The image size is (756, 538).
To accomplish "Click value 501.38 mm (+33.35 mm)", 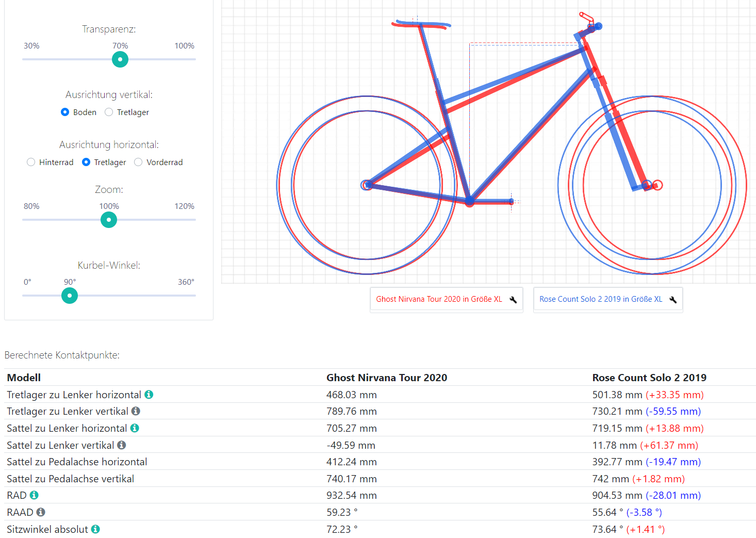I will pyautogui.click(x=648, y=395).
